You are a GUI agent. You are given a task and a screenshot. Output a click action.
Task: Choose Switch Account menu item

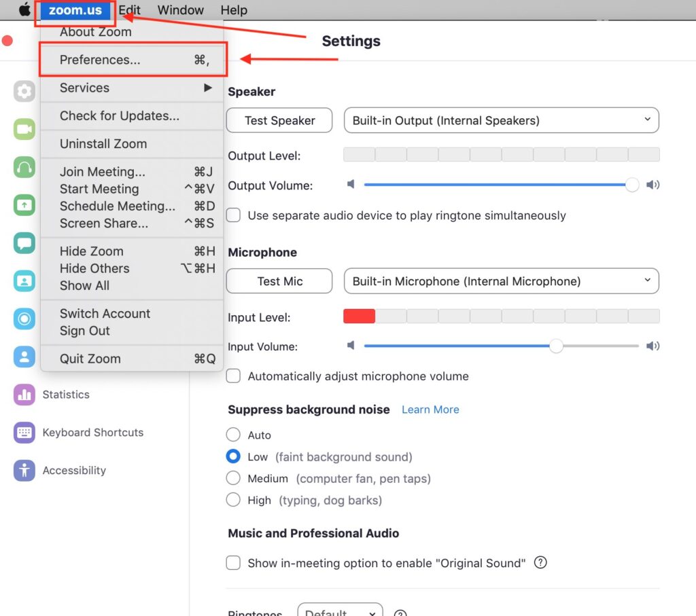(x=133, y=314)
